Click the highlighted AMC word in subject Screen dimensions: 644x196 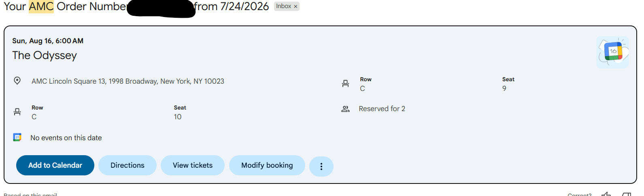pyautogui.click(x=41, y=6)
